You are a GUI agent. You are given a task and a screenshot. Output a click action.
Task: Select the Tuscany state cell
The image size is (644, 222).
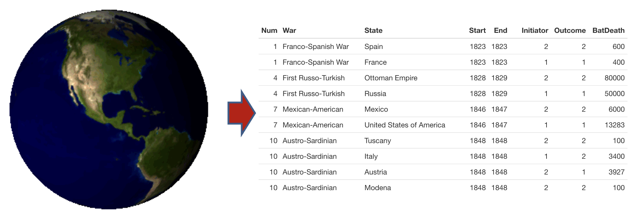[x=378, y=141]
